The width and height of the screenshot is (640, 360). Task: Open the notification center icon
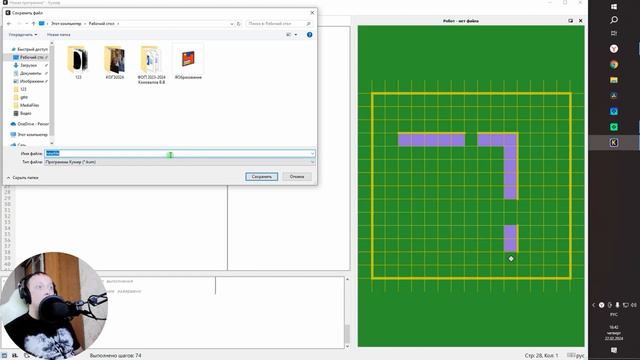pyautogui.click(x=614, y=350)
